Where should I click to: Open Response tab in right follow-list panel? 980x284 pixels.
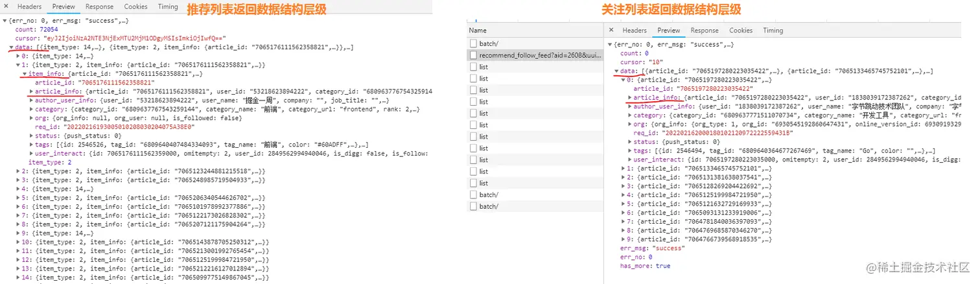pos(705,30)
